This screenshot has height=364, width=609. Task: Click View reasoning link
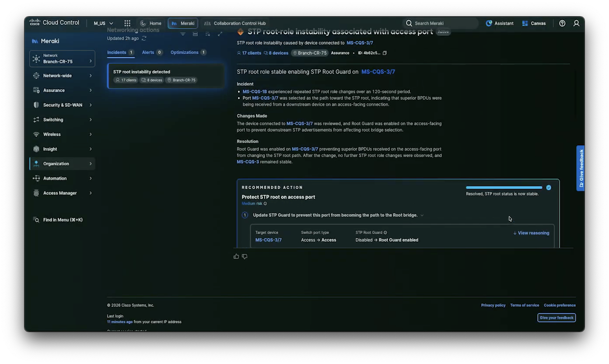[531, 233]
